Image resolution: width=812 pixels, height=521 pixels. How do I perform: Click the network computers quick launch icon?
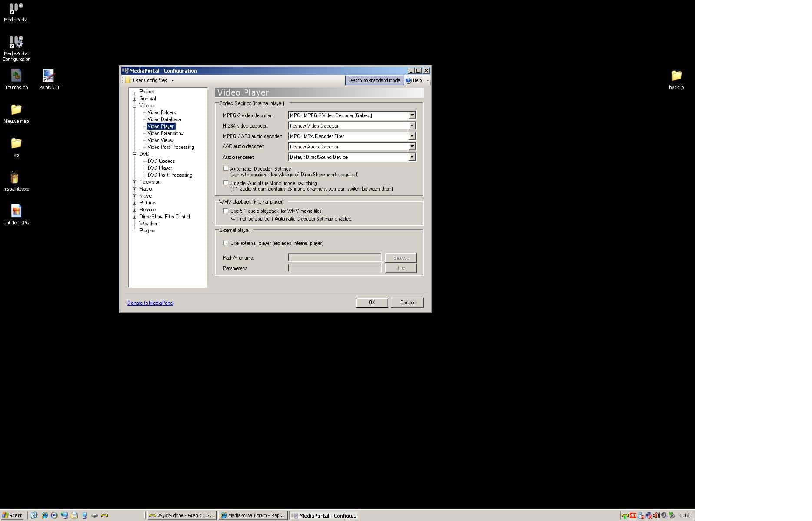click(64, 515)
